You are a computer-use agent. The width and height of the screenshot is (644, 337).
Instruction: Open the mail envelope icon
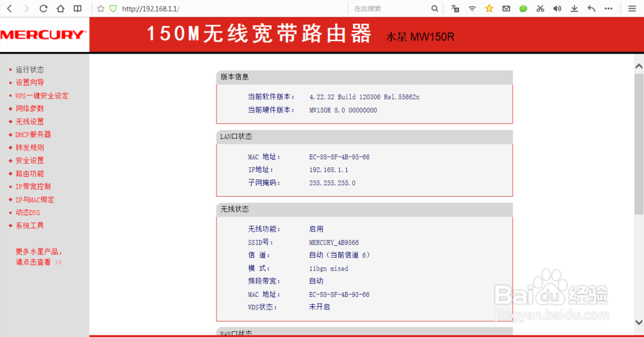[506, 8]
